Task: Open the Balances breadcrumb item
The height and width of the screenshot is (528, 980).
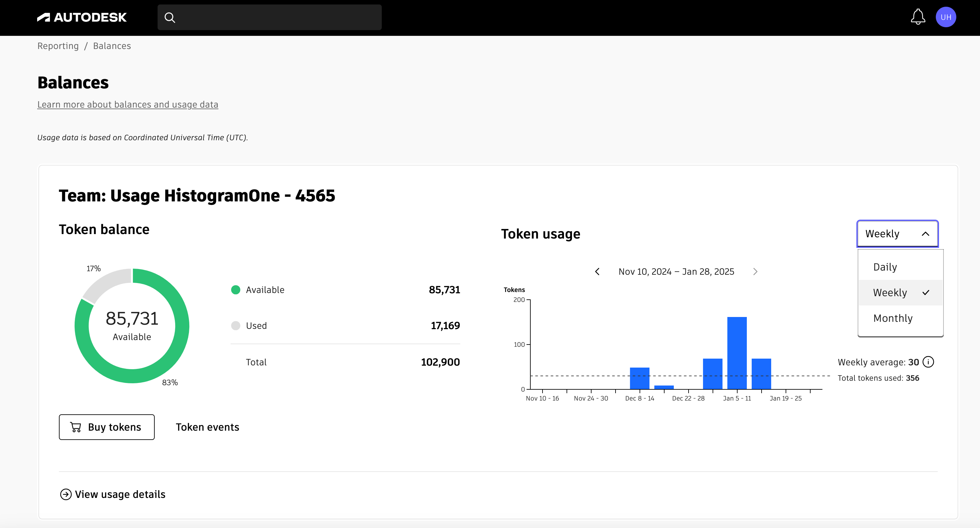Action: [112, 46]
